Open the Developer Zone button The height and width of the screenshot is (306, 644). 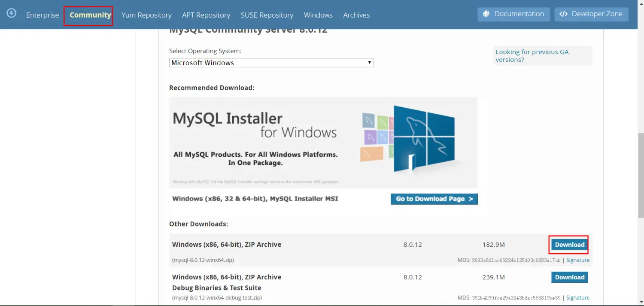coord(591,14)
